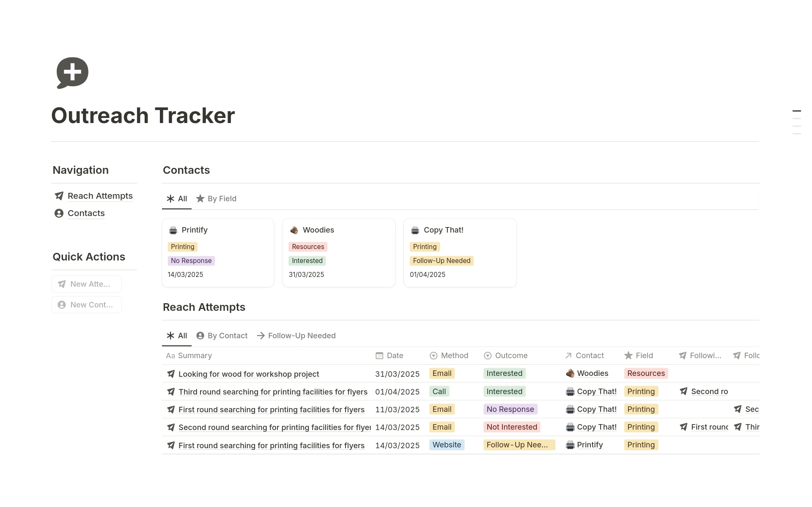This screenshot has height=507, width=812.
Task: Open the By Contact tab in Reach Attempts
Action: [x=222, y=336]
